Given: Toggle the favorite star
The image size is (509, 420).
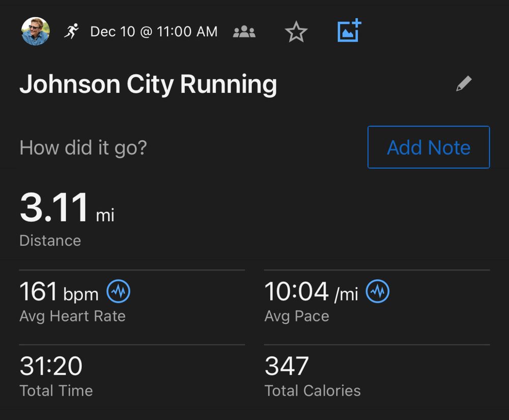Looking at the screenshot, I should (296, 33).
